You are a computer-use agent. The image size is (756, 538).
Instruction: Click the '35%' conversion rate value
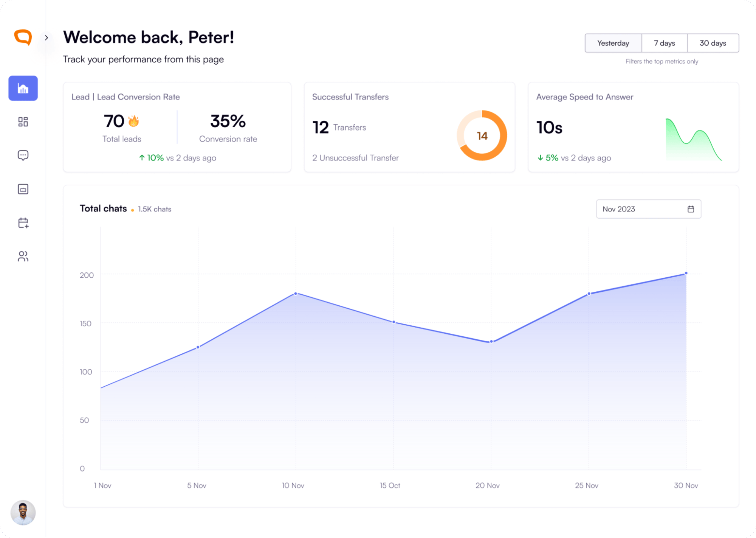click(x=228, y=121)
